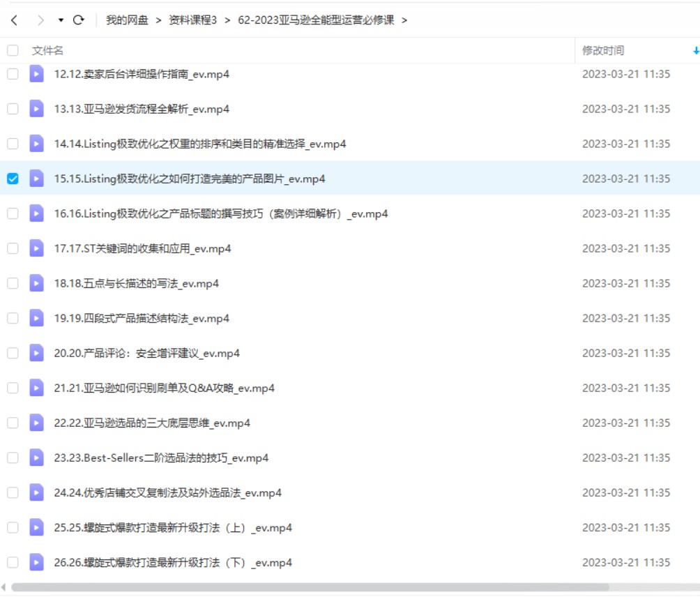Click video icon of 20.20.产品评论 file
Screen dimensions: 700x604
coord(37,353)
